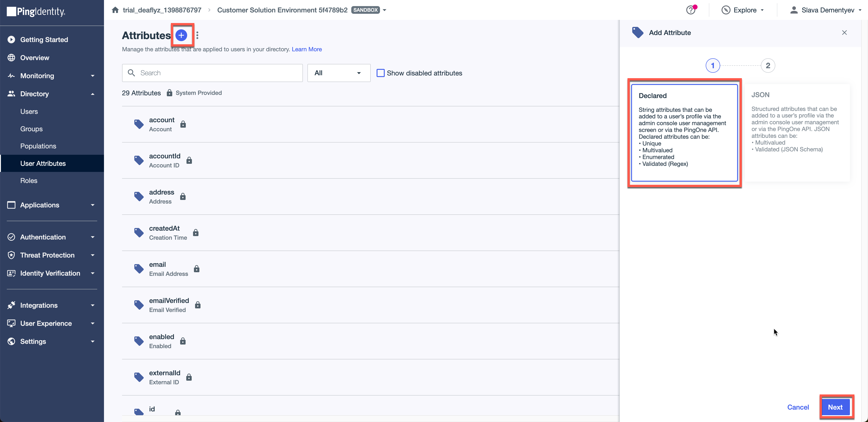
Task: Select the Declared attribute type card
Action: (684, 133)
